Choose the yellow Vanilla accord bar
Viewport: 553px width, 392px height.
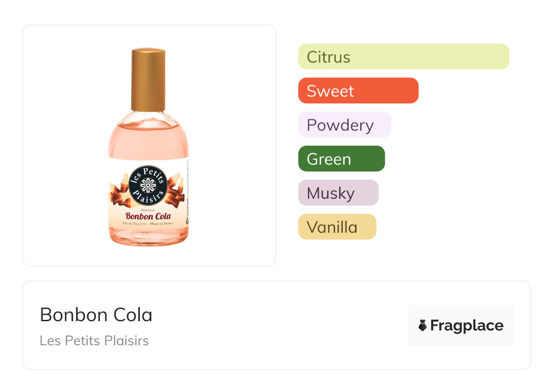point(337,227)
